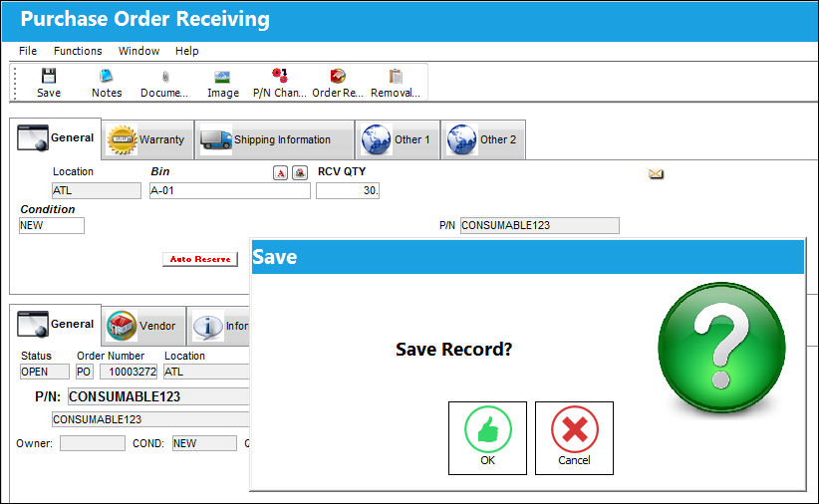819x504 pixels.
Task: Click the bin picker icon next to A
Action: click(x=300, y=173)
